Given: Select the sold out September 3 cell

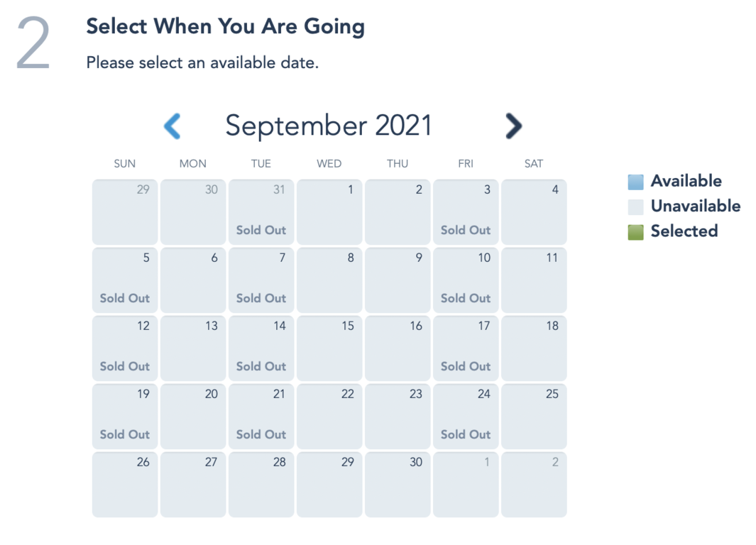Looking at the screenshot, I should tap(466, 211).
